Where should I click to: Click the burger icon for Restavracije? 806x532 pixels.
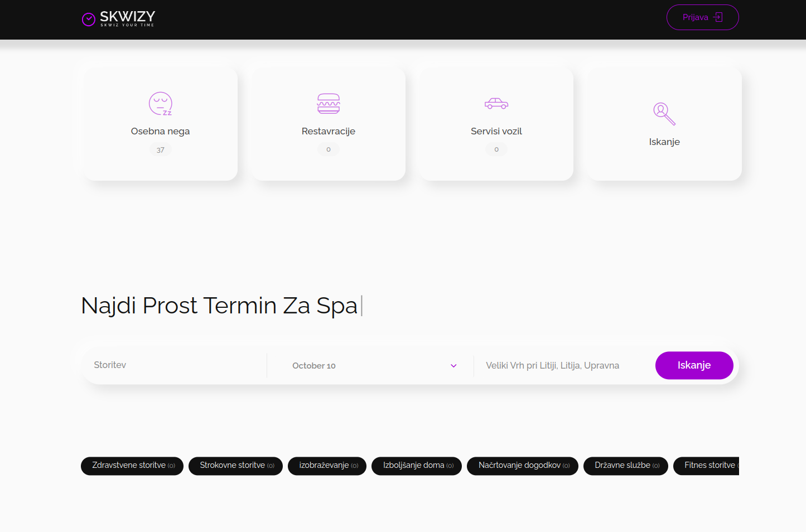329,104
